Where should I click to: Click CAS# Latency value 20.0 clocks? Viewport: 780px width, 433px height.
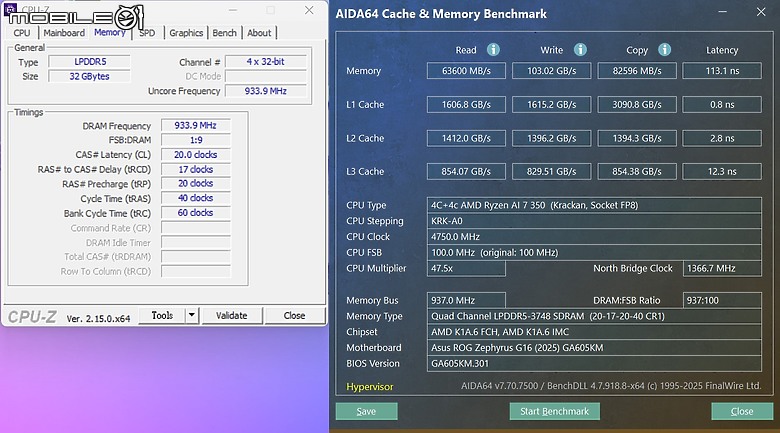pos(195,155)
